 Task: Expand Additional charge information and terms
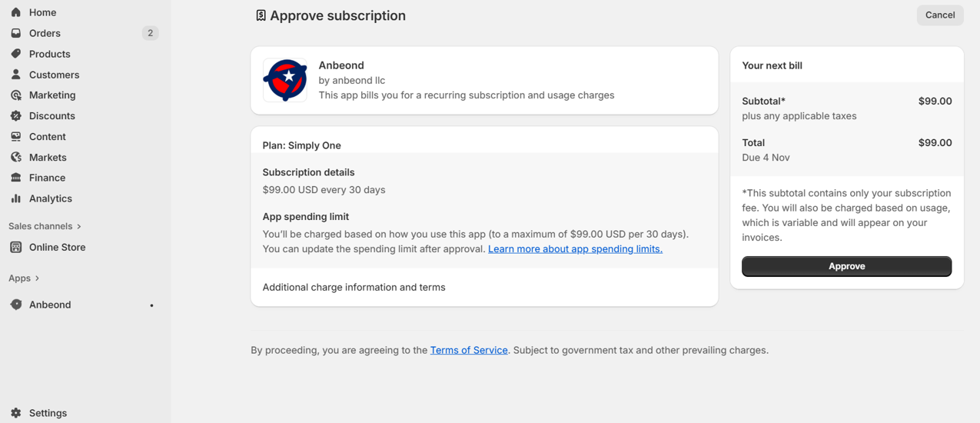point(354,287)
